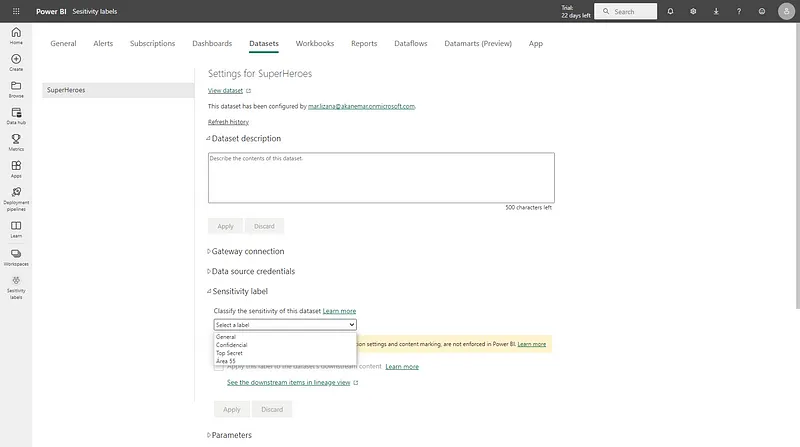Choose Área 55 label option

(x=285, y=361)
